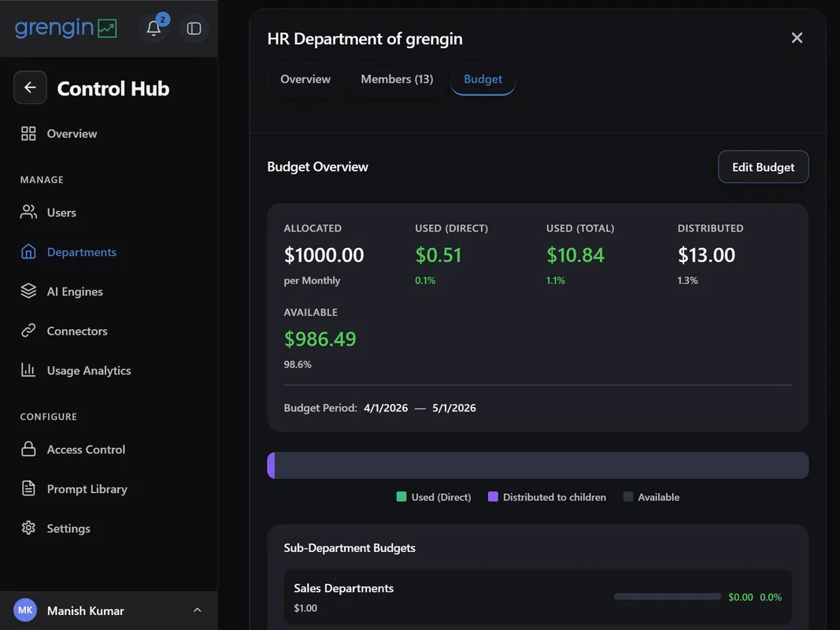Click the Control Hub heading

(x=113, y=88)
